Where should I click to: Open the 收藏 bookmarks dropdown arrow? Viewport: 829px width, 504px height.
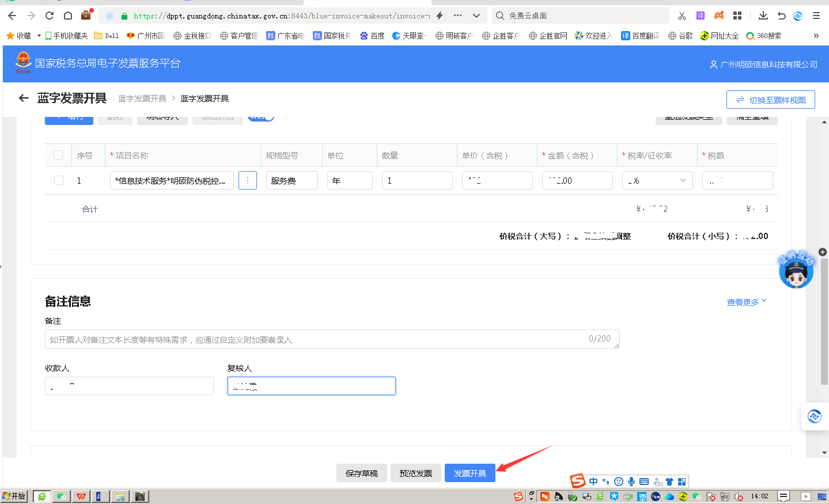click(39, 36)
